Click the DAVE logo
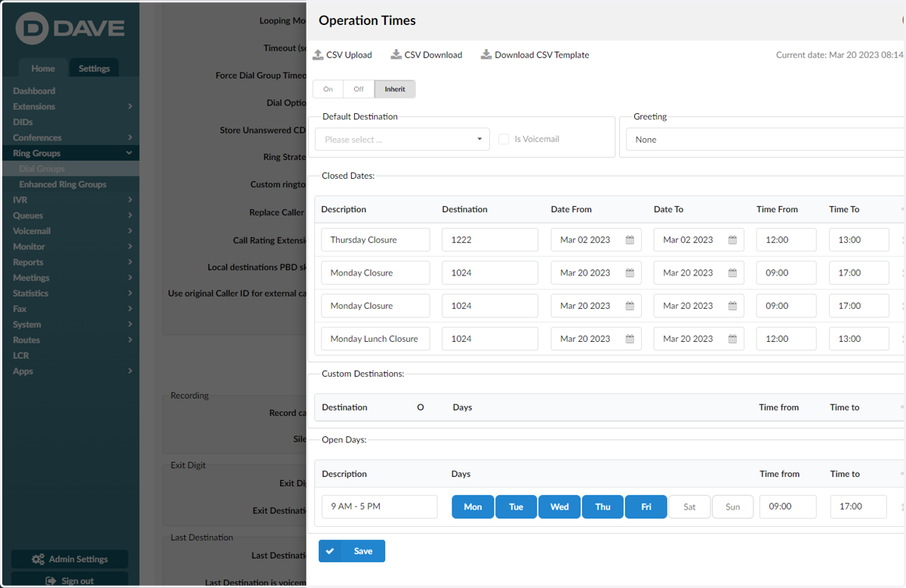This screenshot has width=906, height=588. (x=70, y=30)
